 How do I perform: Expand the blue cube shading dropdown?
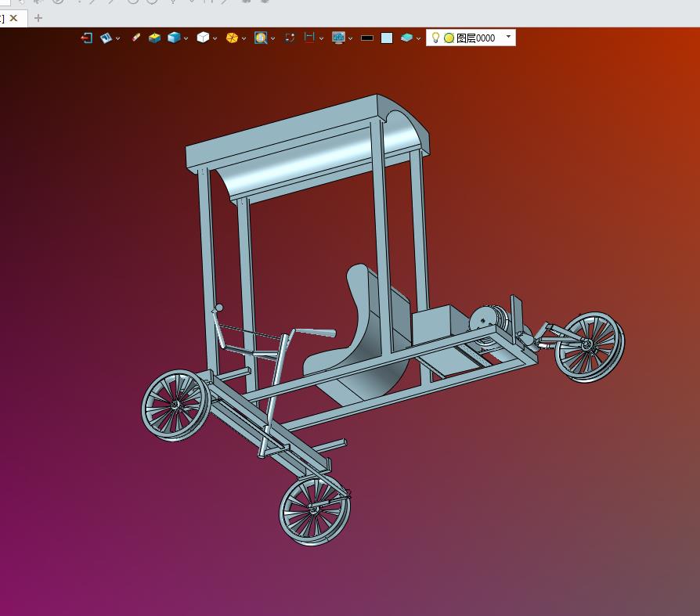186,38
